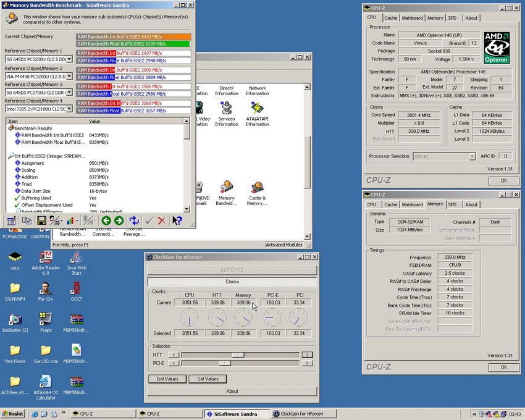This screenshot has height=420, width=525.
Task: Select the Adobe Reader 6.0 desktop icon
Action: (46, 263)
